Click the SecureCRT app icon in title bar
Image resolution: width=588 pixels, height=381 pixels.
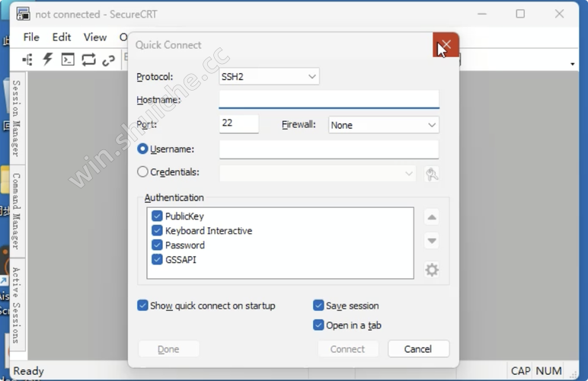coord(23,14)
